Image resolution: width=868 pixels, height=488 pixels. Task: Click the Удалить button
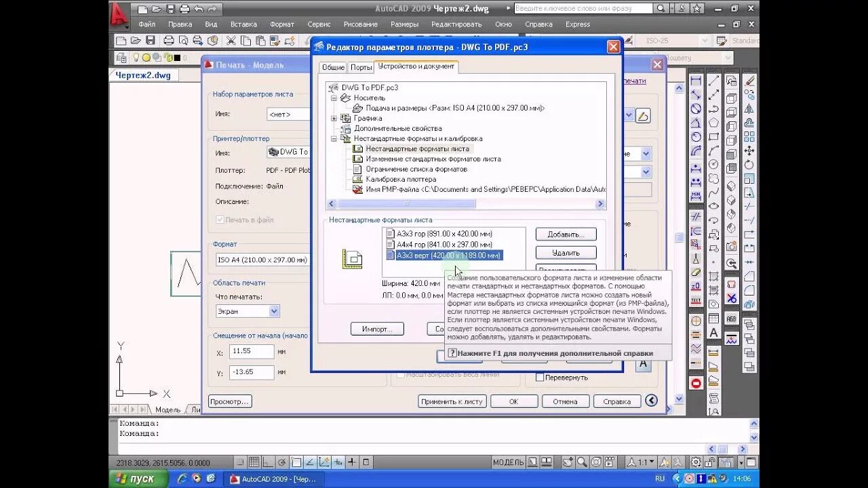[x=566, y=253]
